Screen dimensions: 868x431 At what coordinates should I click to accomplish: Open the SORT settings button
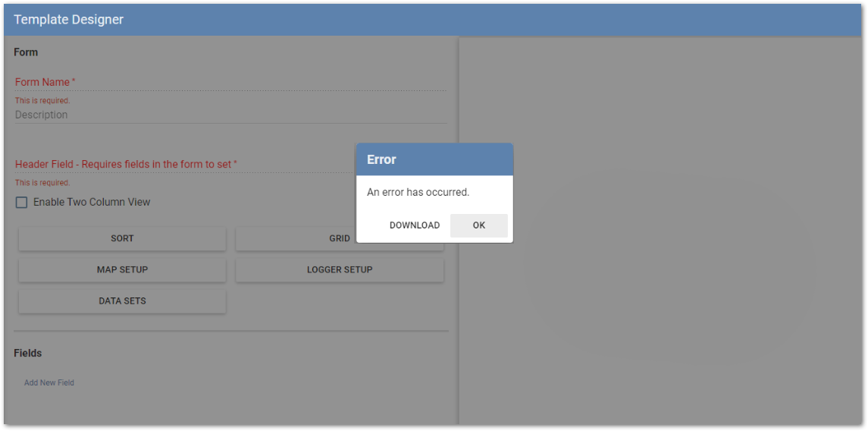click(x=122, y=238)
